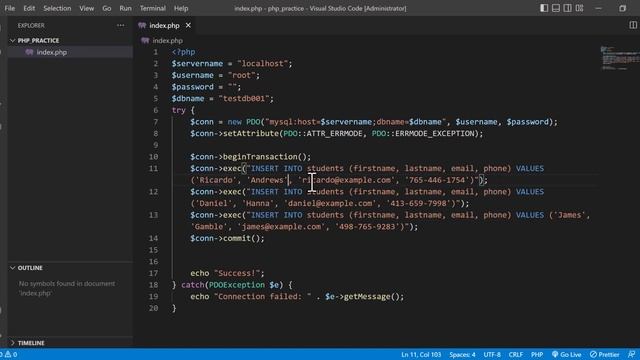Toggle primary side bar layout icon
Screen dimensions: 640x360
tap(544, 8)
